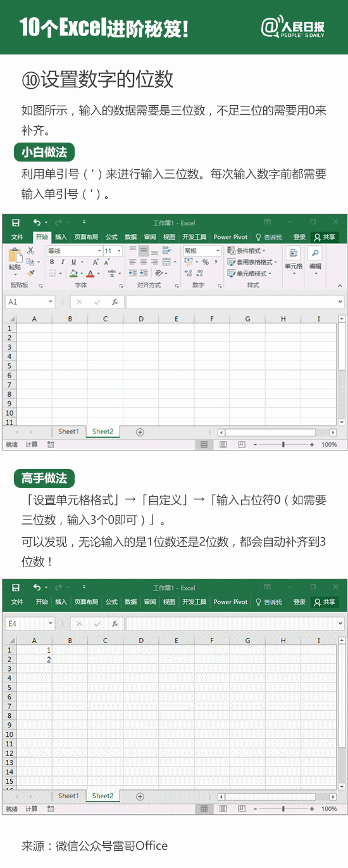This screenshot has height=868, width=348.
Task: Click 共享 share button in the second window
Action: coord(325,602)
